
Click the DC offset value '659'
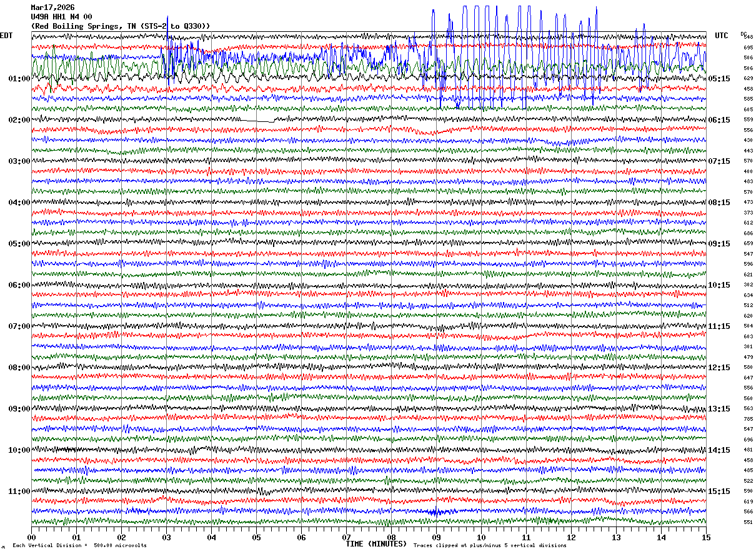click(x=748, y=244)
